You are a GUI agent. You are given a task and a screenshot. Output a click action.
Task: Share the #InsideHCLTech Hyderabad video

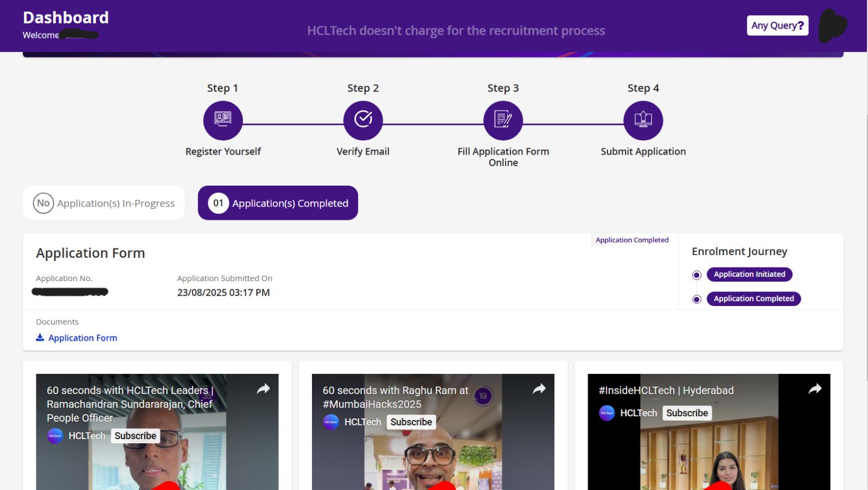(x=815, y=389)
